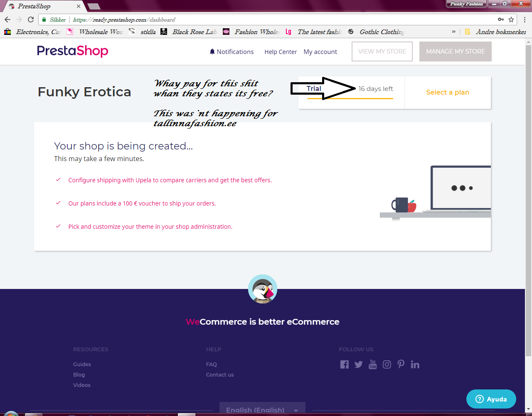Reload the page with refresh icon
The height and width of the screenshot is (416, 532).
click(31, 20)
